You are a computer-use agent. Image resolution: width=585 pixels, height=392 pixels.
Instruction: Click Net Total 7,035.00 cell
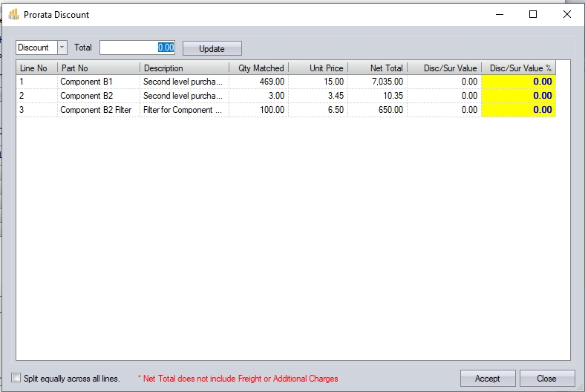point(377,82)
